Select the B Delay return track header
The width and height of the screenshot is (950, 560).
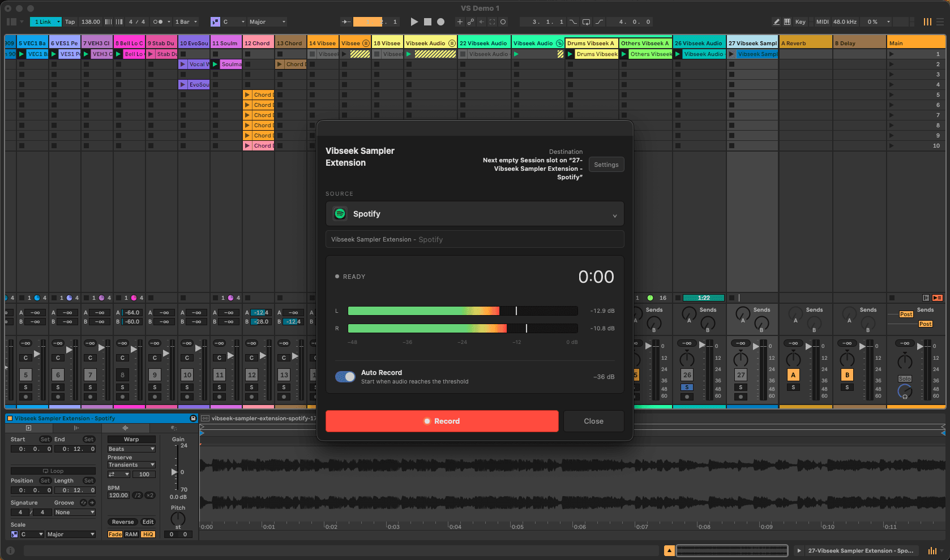[x=859, y=43]
